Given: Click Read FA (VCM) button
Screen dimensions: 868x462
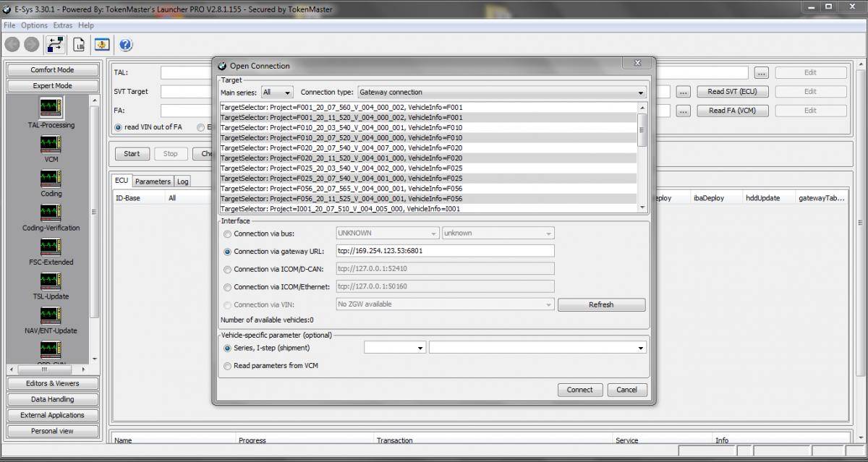Looking at the screenshot, I should click(x=732, y=111).
